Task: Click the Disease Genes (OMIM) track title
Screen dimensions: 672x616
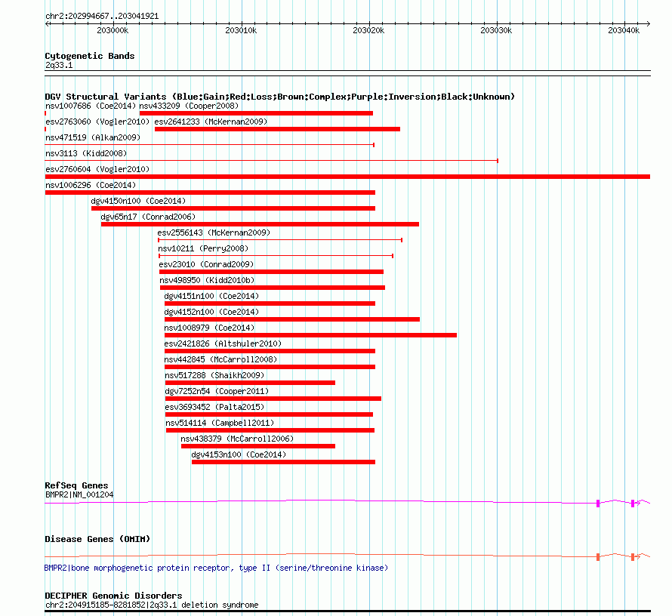Action: [97, 539]
